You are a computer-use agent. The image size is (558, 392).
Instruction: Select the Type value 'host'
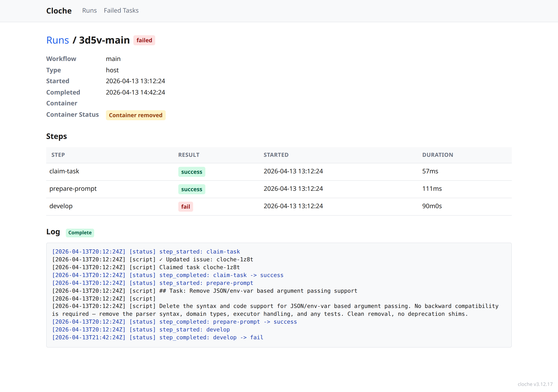pos(112,70)
